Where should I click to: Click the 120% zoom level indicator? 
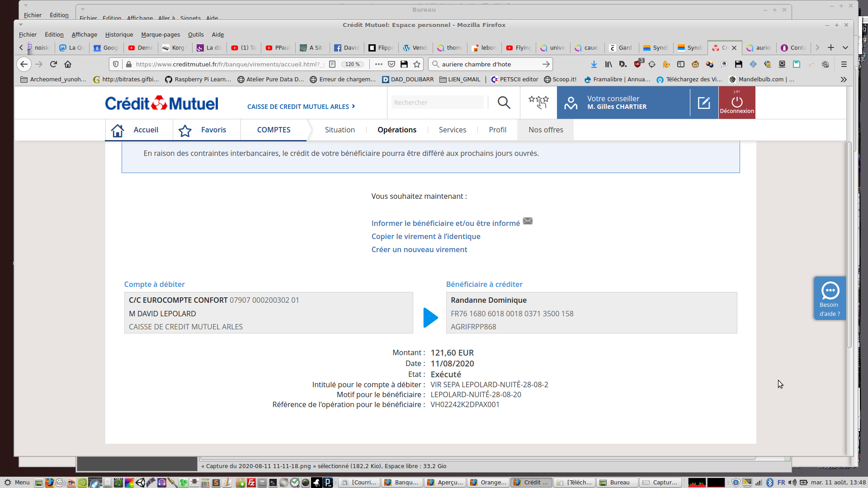click(x=352, y=64)
